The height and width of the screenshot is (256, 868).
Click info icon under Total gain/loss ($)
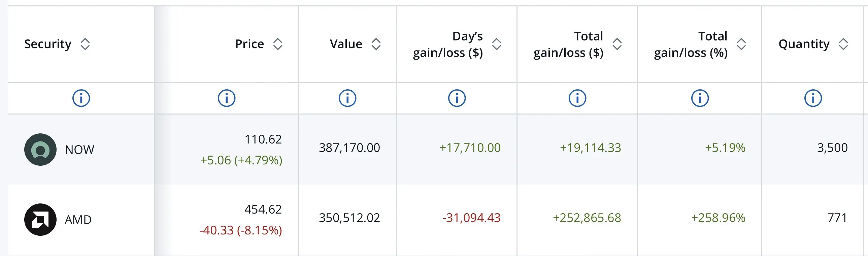(x=577, y=98)
